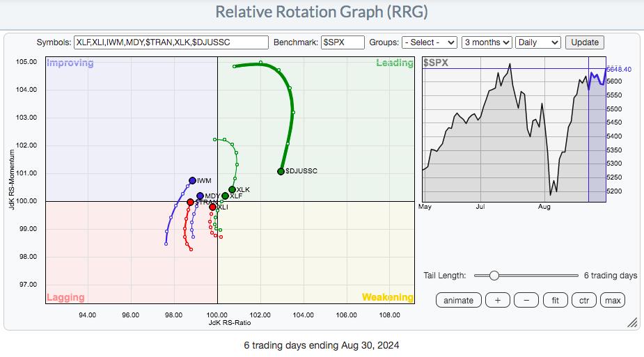This screenshot has height=357, width=644.
Task: Click the ctr center button
Action: [x=584, y=300]
